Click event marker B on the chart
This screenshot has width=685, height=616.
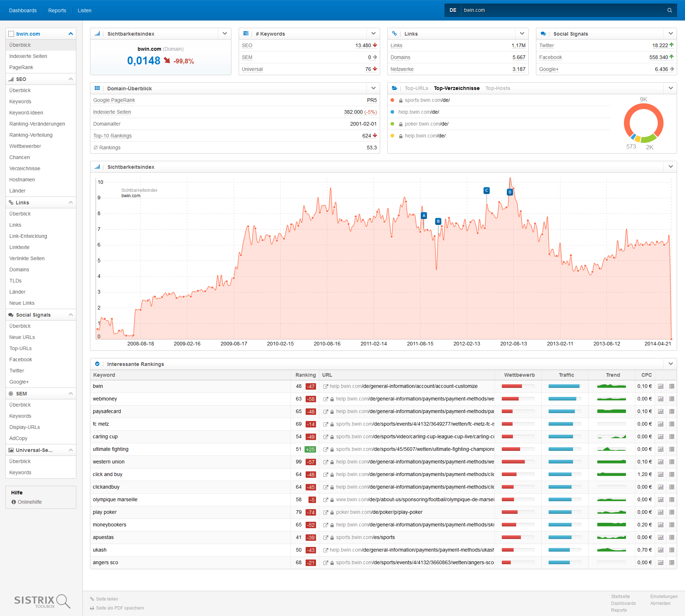coord(438,221)
